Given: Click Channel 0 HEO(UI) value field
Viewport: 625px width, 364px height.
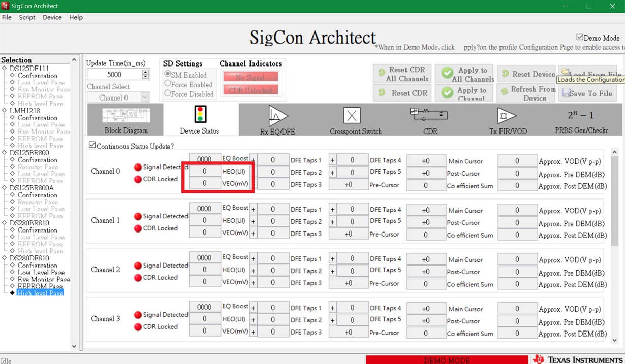Looking at the screenshot, I should coord(204,172).
